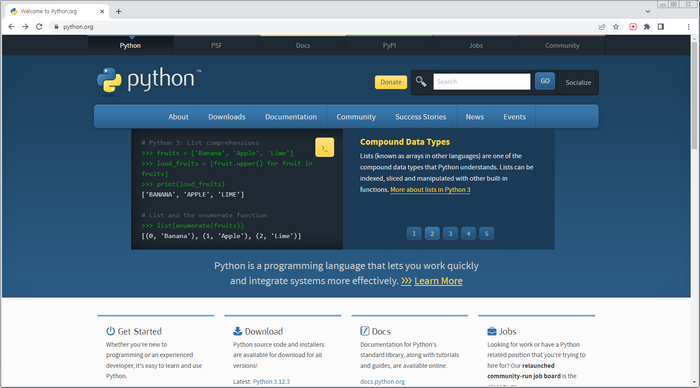Click the share page icon in address bar
Image resolution: width=700 pixels, height=388 pixels.
point(602,27)
